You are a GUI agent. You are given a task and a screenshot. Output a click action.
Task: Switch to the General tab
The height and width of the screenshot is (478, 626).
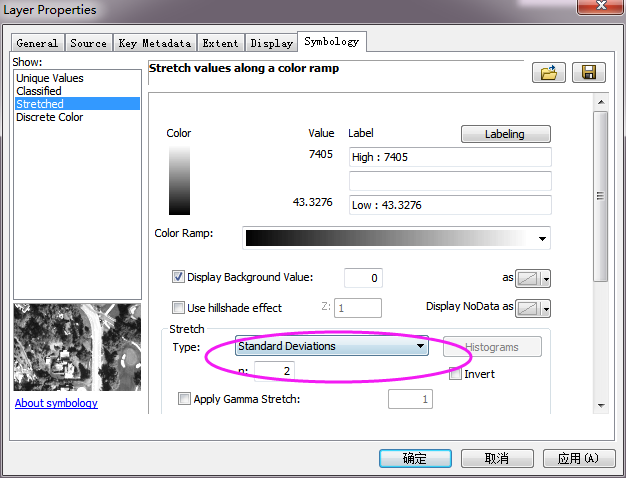tap(37, 43)
